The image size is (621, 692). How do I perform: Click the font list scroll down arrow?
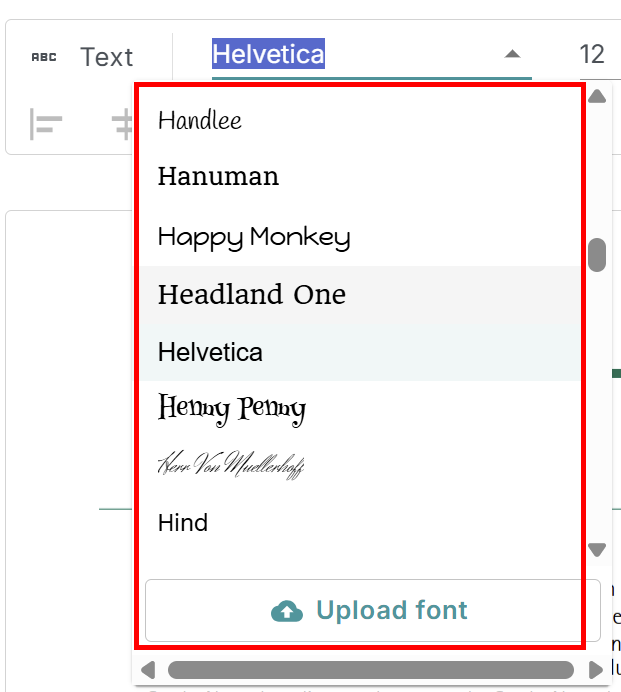(x=597, y=550)
